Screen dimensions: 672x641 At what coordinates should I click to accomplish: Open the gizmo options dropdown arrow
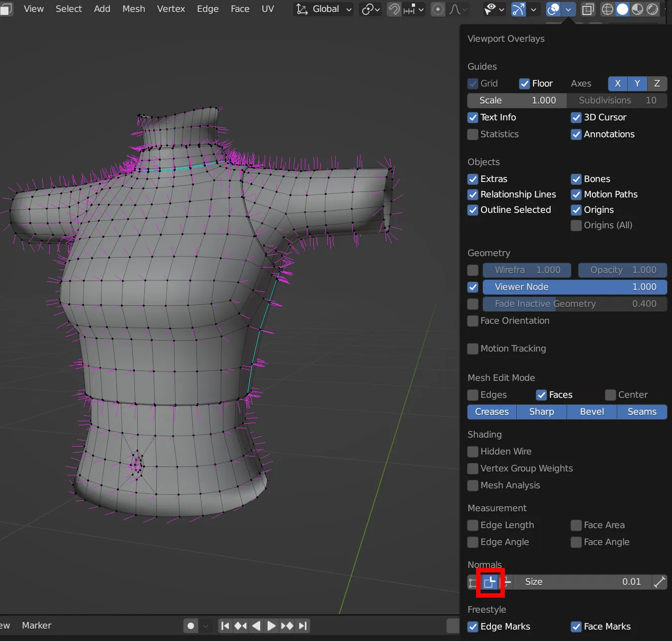pyautogui.click(x=533, y=9)
